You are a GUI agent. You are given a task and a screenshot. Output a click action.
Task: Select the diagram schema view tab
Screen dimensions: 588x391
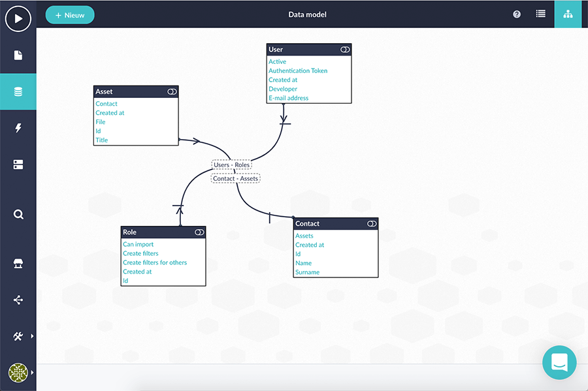(568, 14)
